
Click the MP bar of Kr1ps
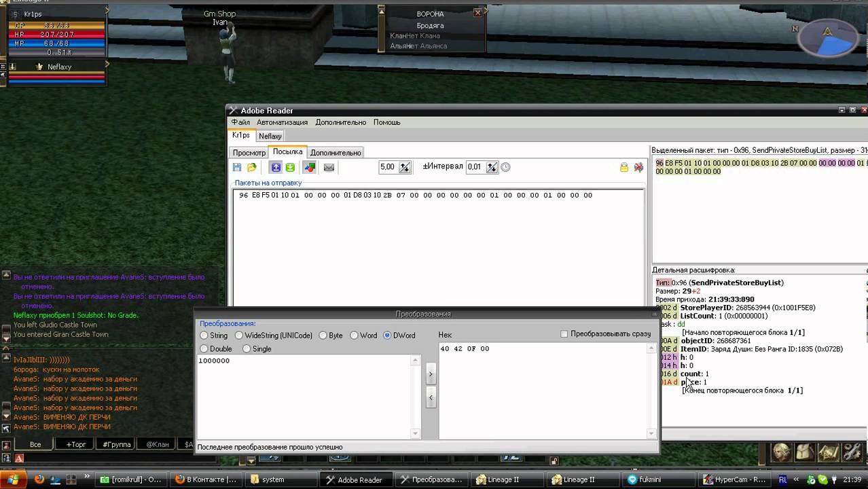[x=57, y=43]
